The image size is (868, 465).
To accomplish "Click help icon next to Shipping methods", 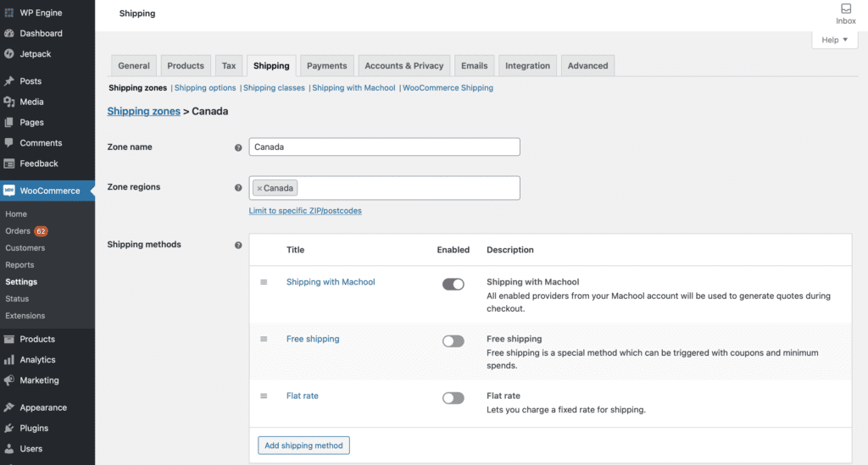I will tap(238, 245).
